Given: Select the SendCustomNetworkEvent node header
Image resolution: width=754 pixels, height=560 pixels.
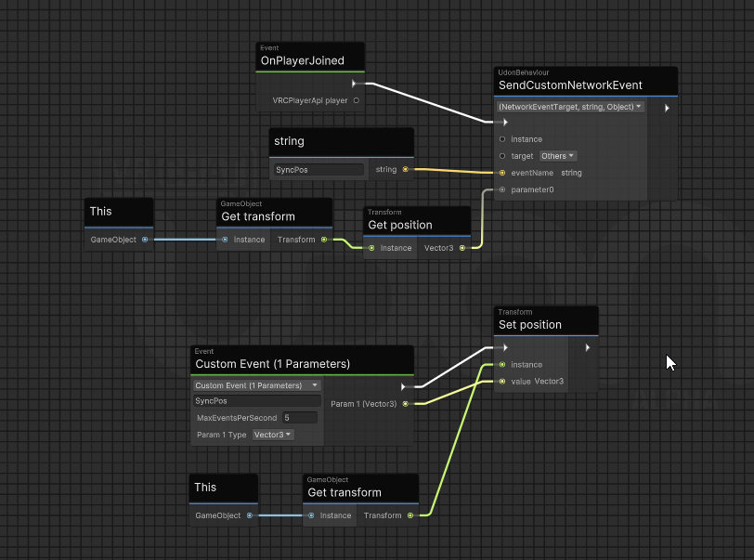Looking at the screenshot, I should (570, 85).
